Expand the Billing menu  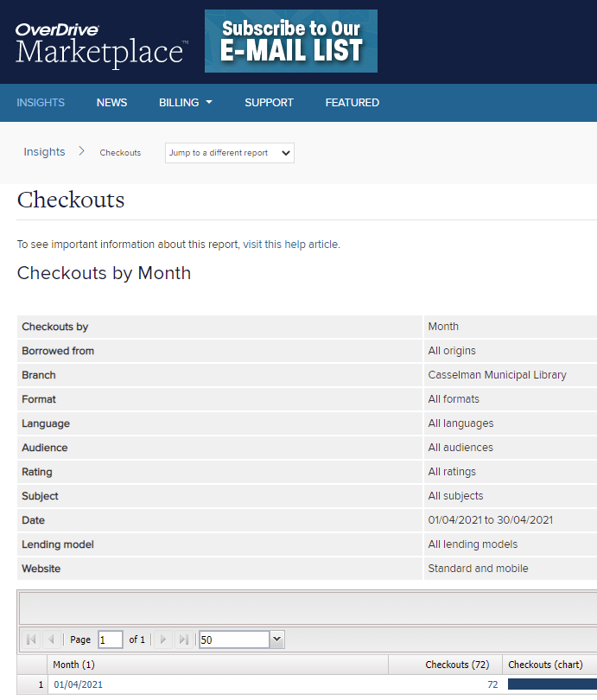pos(185,102)
